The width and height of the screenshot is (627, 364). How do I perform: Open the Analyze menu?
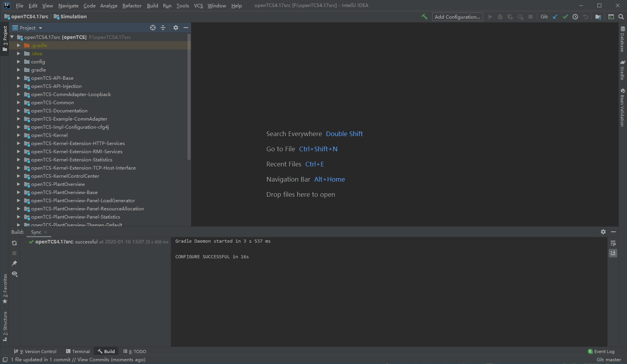(109, 5)
